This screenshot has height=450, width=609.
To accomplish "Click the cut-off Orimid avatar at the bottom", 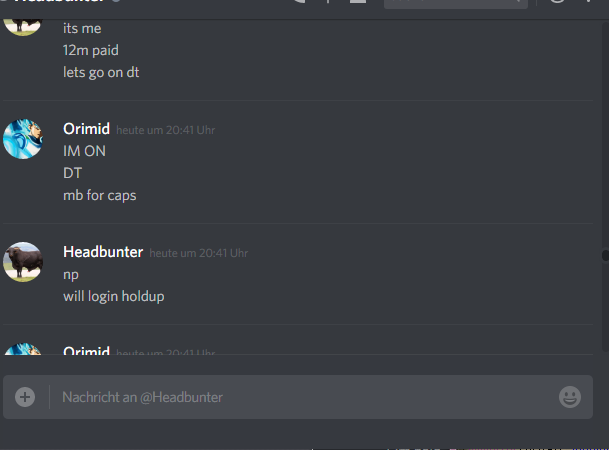I will click(x=23, y=349).
